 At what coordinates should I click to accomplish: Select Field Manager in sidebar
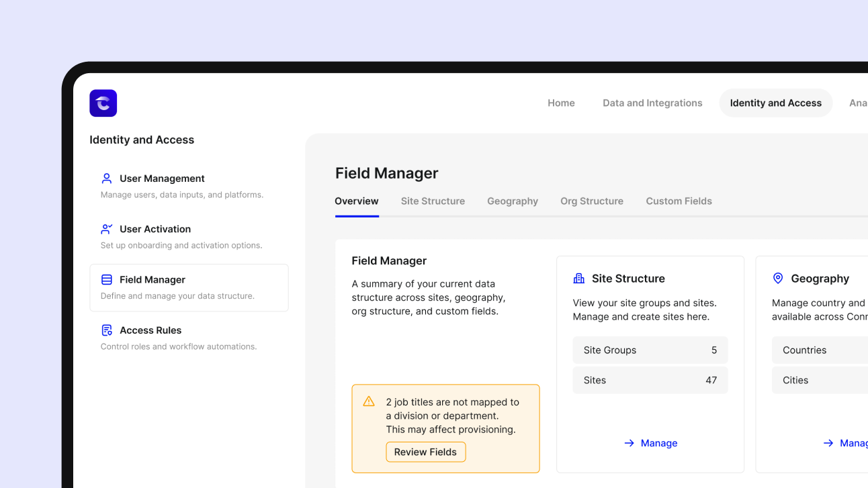click(x=189, y=288)
